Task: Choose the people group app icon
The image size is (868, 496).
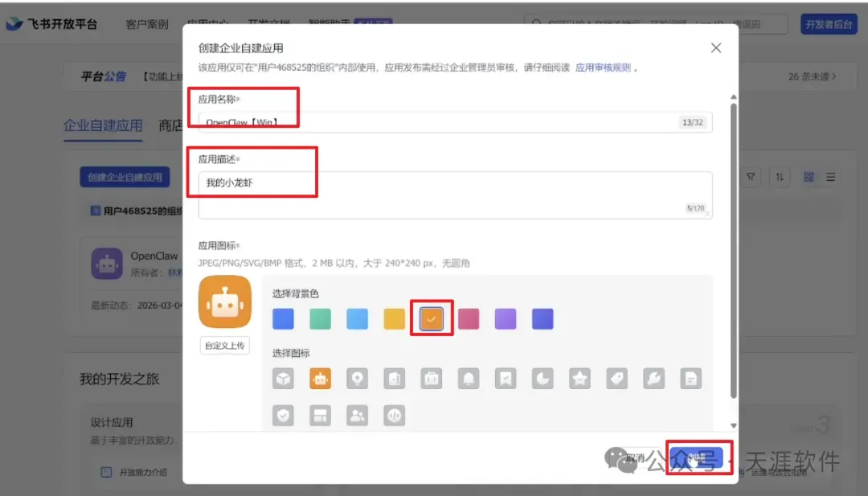Action: tap(357, 416)
